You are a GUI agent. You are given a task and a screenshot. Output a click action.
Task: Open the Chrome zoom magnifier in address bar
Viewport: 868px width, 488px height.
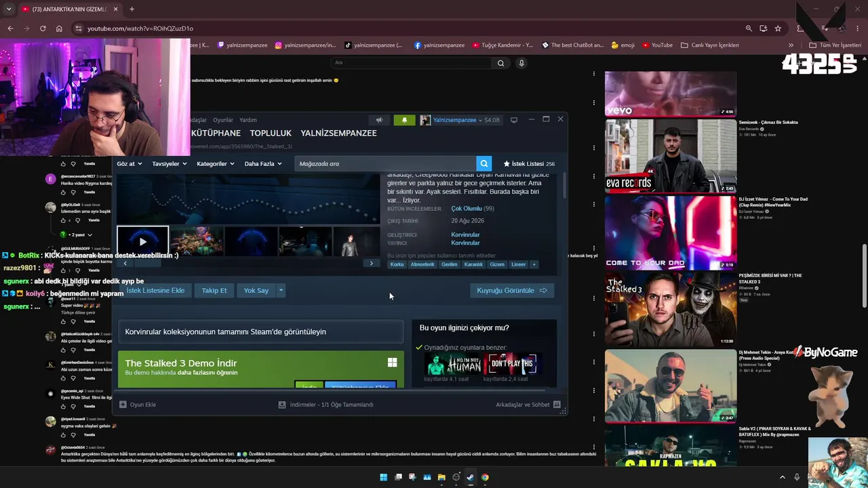[x=749, y=28]
